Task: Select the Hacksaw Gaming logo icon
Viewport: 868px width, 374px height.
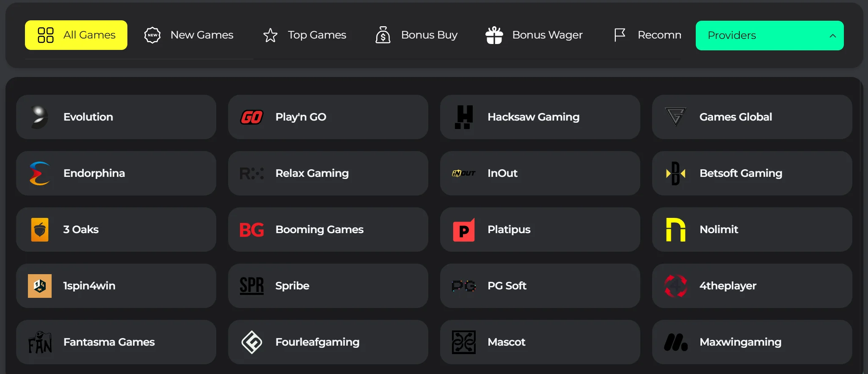Action: point(464,117)
